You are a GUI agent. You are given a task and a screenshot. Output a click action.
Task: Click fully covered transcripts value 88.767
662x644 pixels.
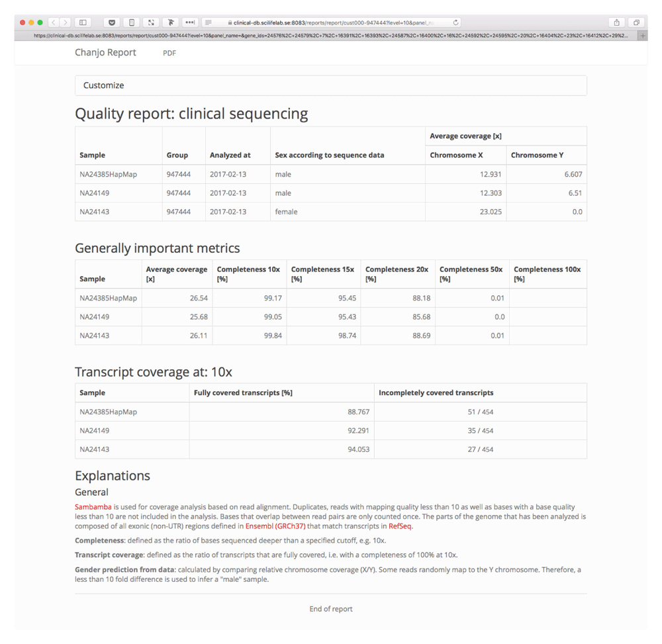click(x=358, y=412)
